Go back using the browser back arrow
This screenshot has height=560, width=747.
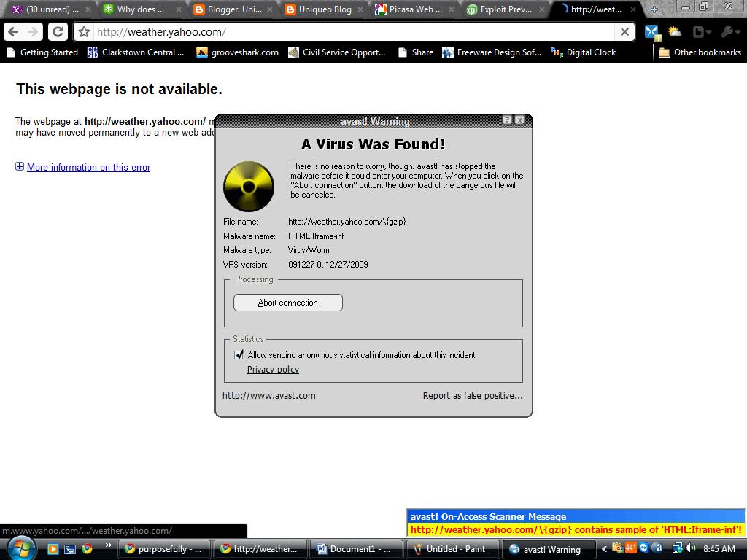coord(13,32)
